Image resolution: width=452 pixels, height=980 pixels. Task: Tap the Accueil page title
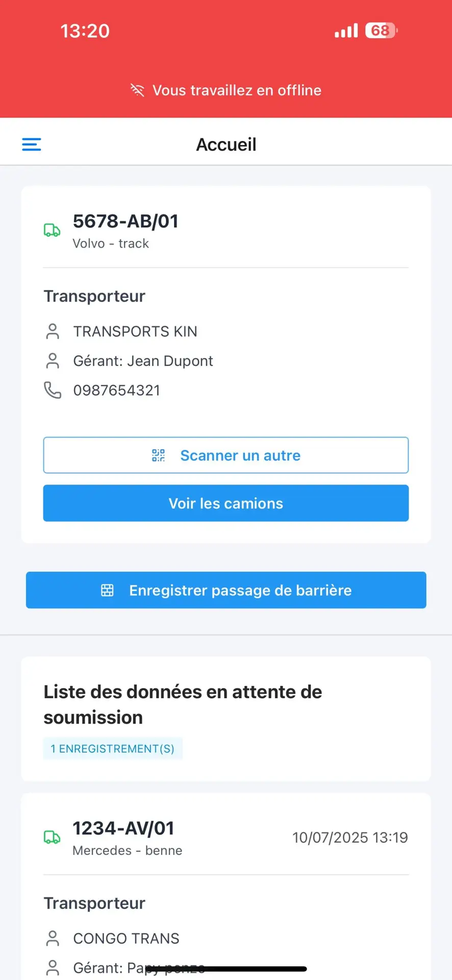coord(226,144)
